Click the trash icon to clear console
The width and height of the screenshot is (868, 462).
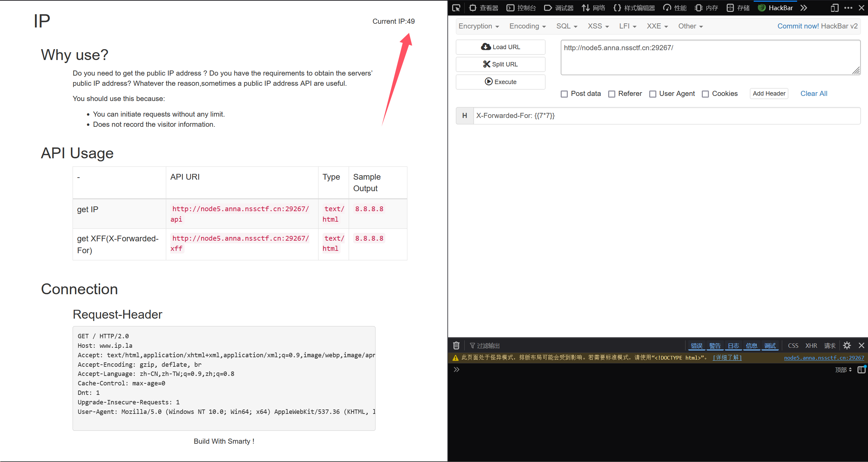[456, 345]
